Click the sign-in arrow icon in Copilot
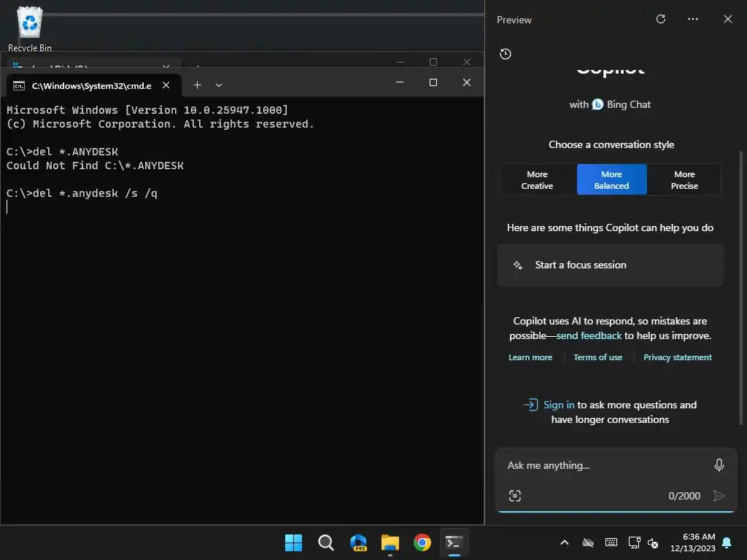Viewport: 747px width, 560px height. point(531,405)
